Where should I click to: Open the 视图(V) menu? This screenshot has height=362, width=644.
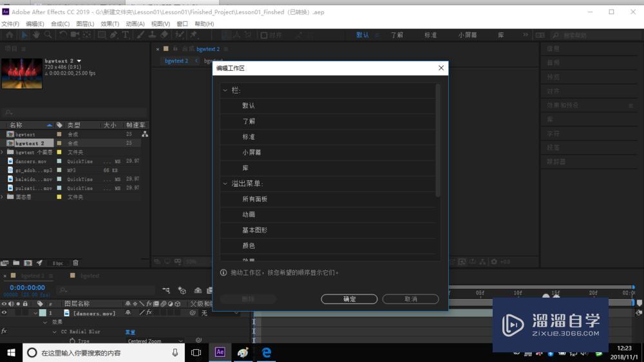(x=160, y=24)
